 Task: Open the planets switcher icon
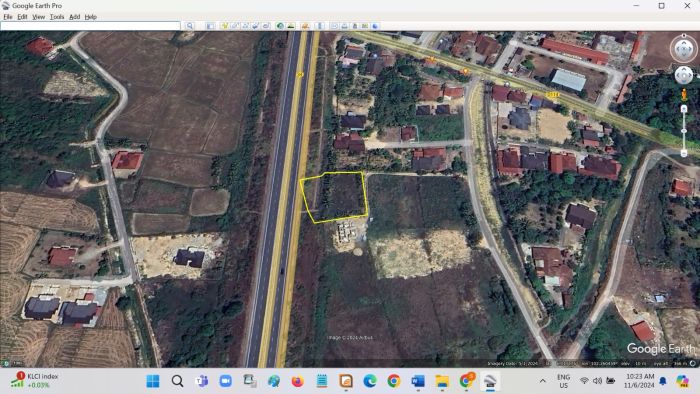click(305, 26)
